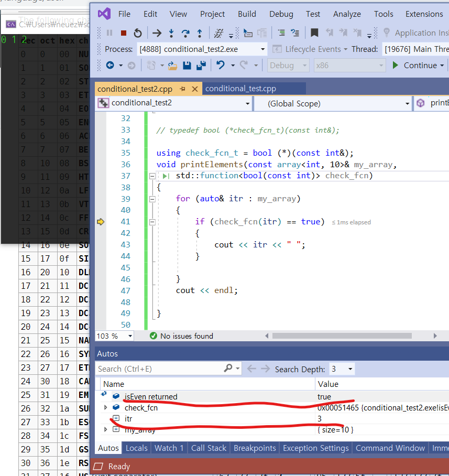Click the horizontal editor scrollbar thumb

point(342,336)
